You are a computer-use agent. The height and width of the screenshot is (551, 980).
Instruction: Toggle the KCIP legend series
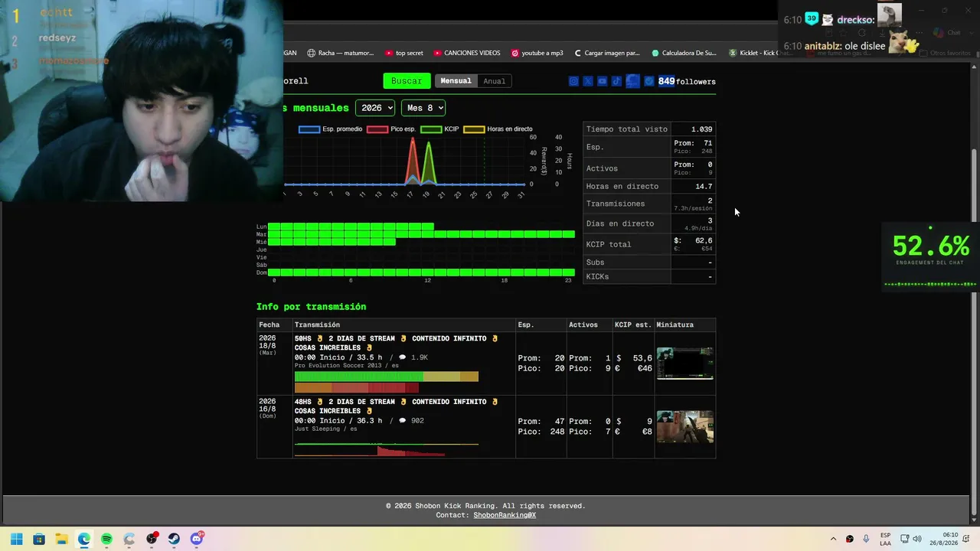[439, 129]
